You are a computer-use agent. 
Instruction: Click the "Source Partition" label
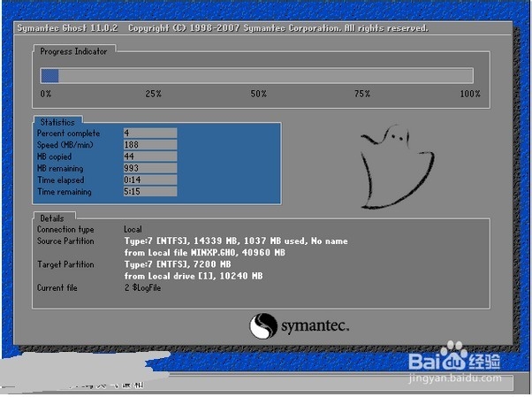click(65, 241)
